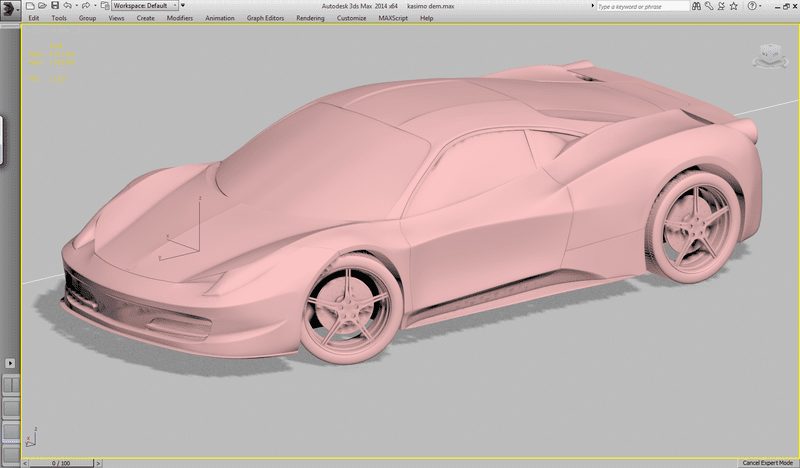
Task: Click the Redo arrow icon
Action: tap(85, 6)
